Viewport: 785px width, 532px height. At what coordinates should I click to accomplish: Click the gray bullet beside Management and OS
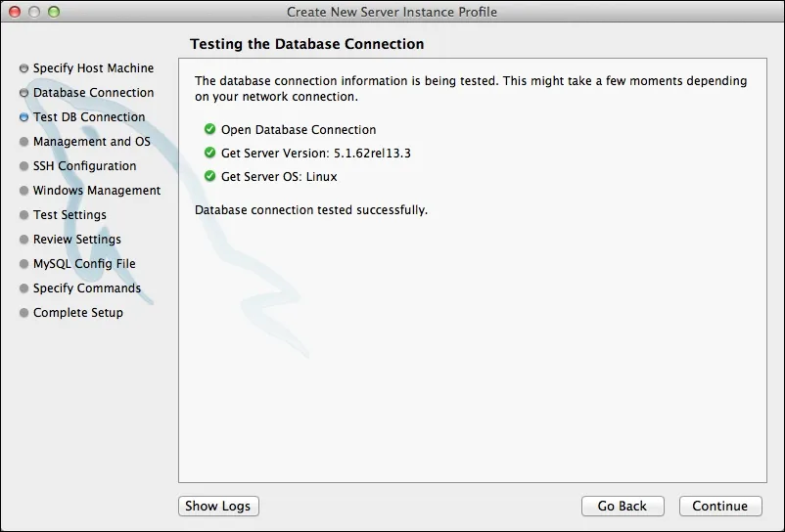point(23,142)
